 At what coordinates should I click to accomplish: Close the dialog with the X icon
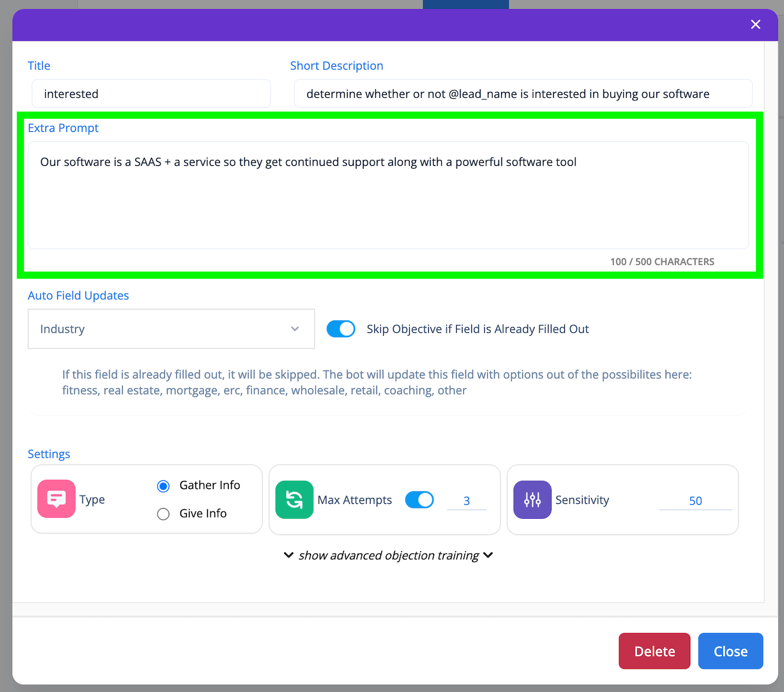755,24
